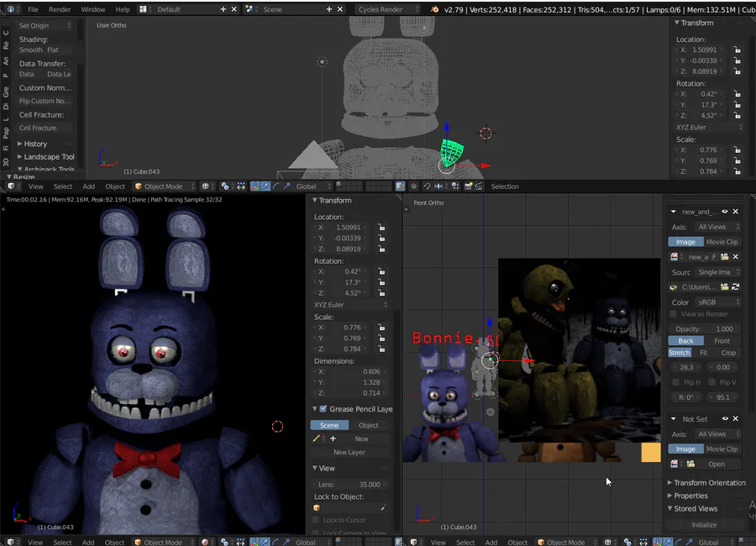Add a new scene with plus icon
Screen dimensions: 756x546
pos(329,9)
